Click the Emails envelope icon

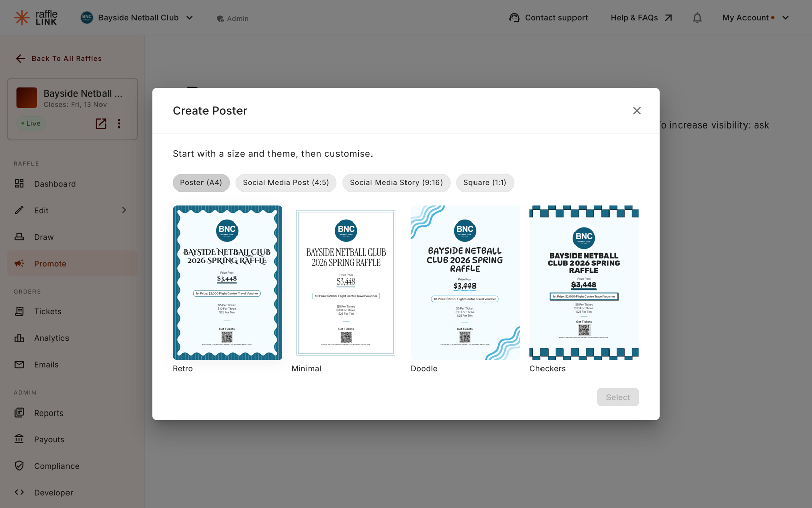point(19,364)
